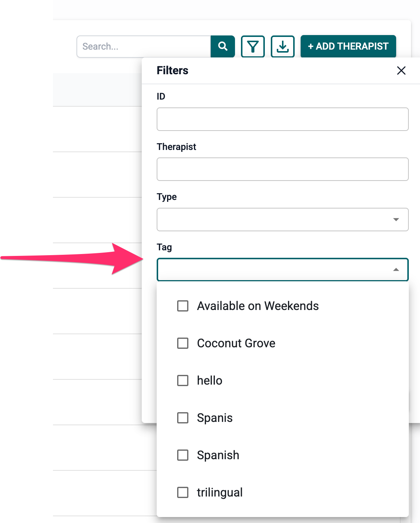Tick the Coconut Grove checkbox
The image size is (420, 523).
click(x=183, y=343)
